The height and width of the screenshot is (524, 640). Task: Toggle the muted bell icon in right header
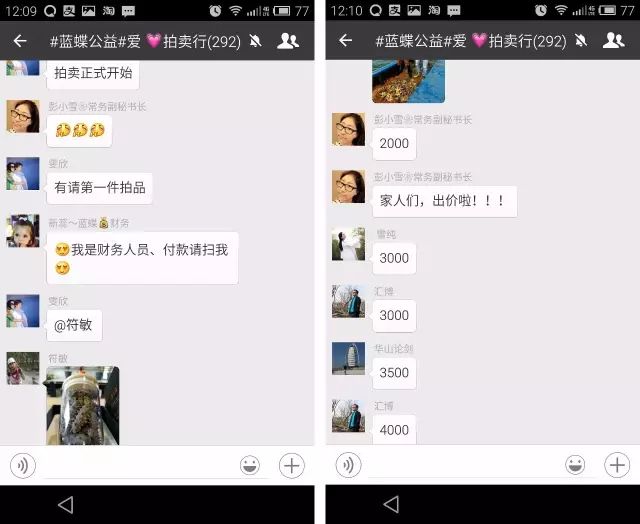pyautogui.click(x=581, y=41)
